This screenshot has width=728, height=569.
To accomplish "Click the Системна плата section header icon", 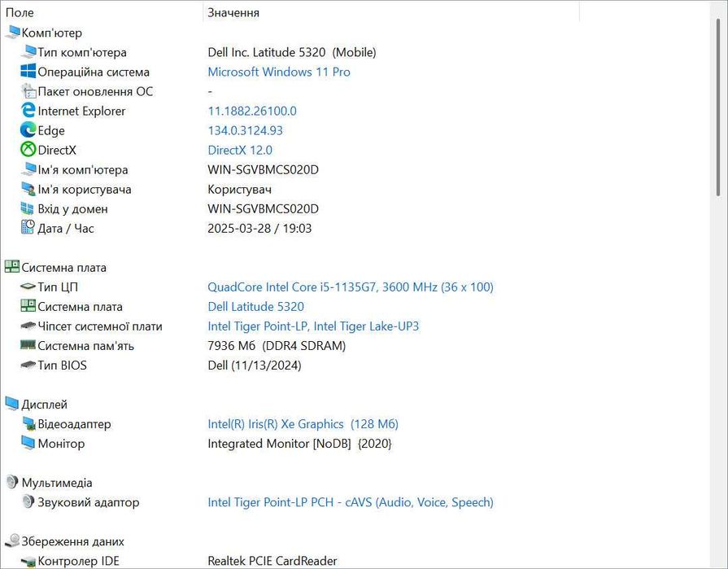I will pyautogui.click(x=12, y=267).
